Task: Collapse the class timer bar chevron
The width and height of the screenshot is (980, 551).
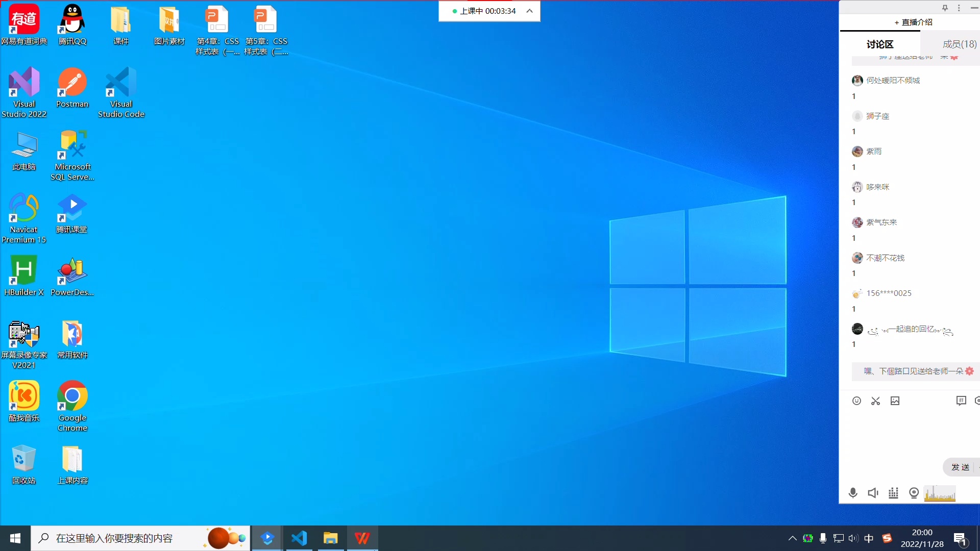Action: pos(529,11)
